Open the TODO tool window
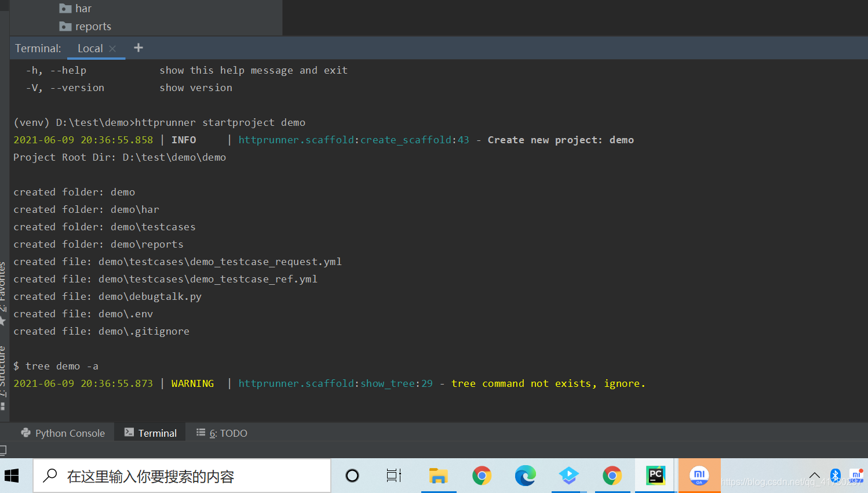This screenshot has width=868, height=493. click(222, 433)
